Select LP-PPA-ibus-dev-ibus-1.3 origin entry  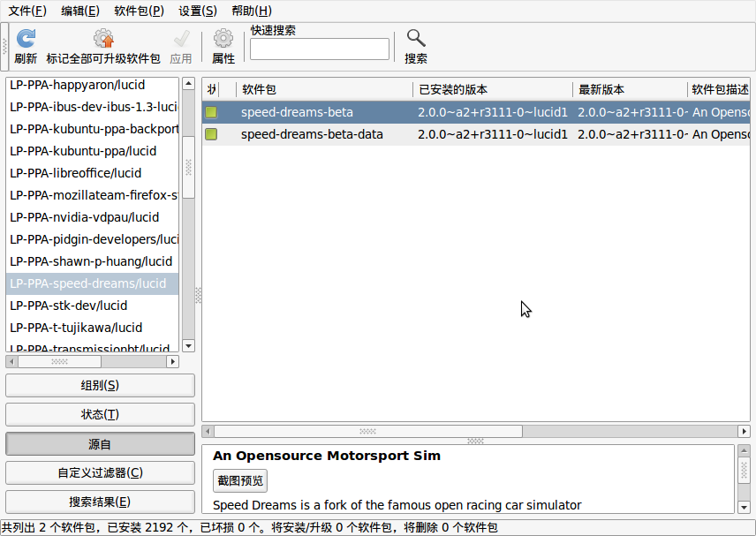[x=93, y=107]
